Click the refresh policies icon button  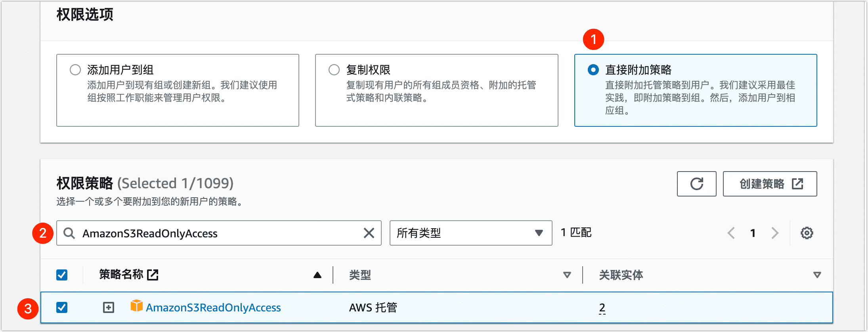click(x=696, y=184)
